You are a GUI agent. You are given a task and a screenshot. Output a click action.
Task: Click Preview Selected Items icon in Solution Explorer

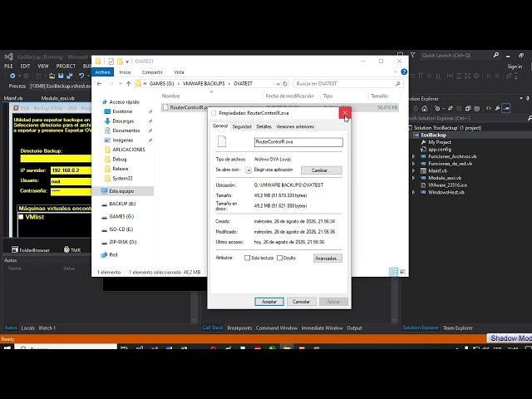tap(506, 108)
